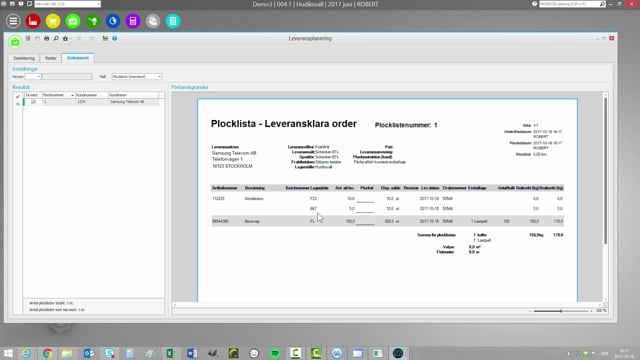Click the preview horizontal scrollbar
Screen dimensions: 640x360
(387, 304)
